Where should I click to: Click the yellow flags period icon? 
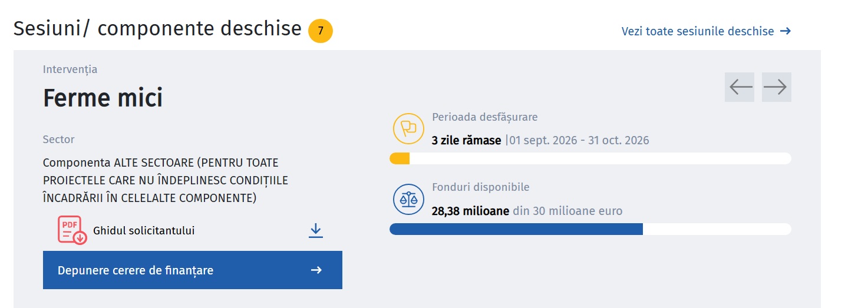(x=408, y=128)
